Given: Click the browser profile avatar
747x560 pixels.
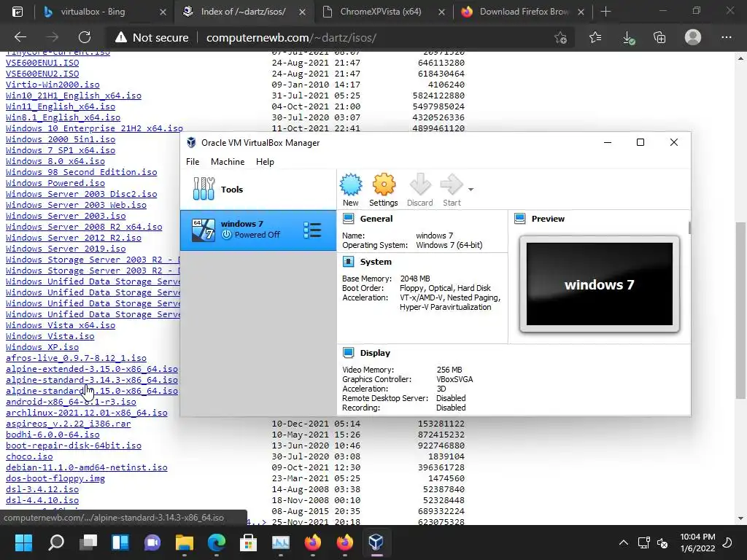Looking at the screenshot, I should (693, 37).
